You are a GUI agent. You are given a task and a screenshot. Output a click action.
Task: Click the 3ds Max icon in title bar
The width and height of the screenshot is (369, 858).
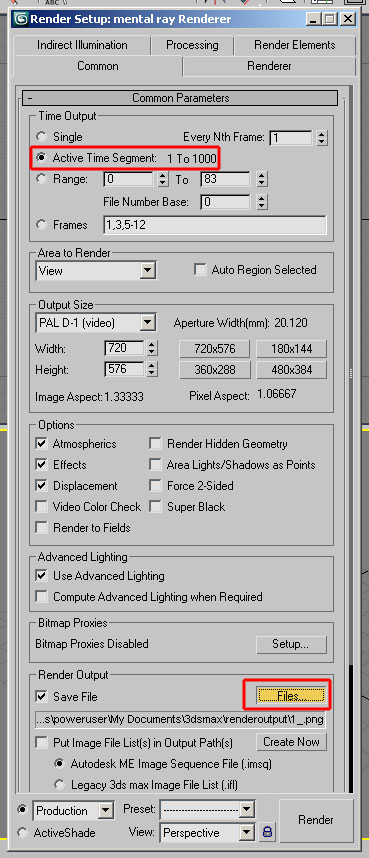[21, 19]
